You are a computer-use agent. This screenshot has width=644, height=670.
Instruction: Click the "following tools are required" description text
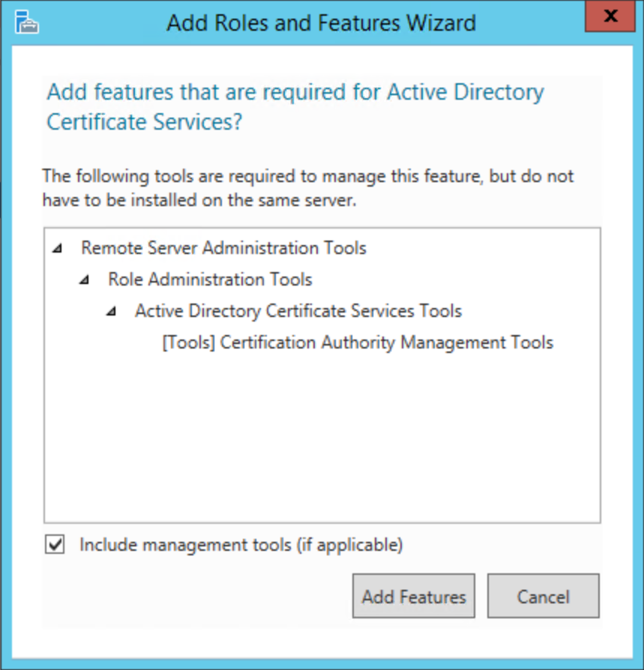tap(307, 188)
